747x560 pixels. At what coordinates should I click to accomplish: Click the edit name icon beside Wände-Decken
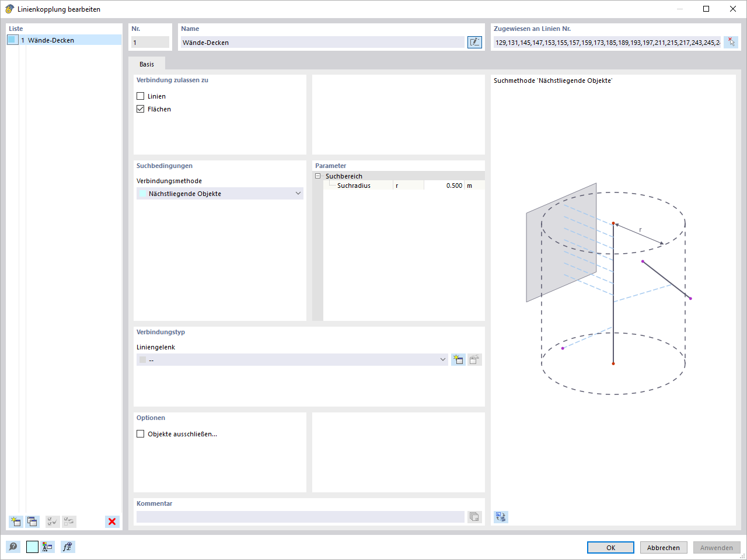click(x=474, y=42)
